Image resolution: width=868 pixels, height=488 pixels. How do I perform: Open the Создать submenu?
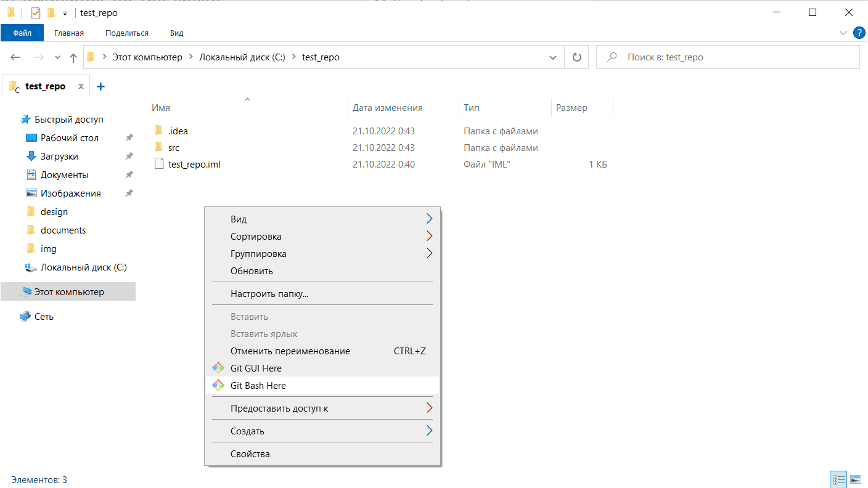(322, 431)
